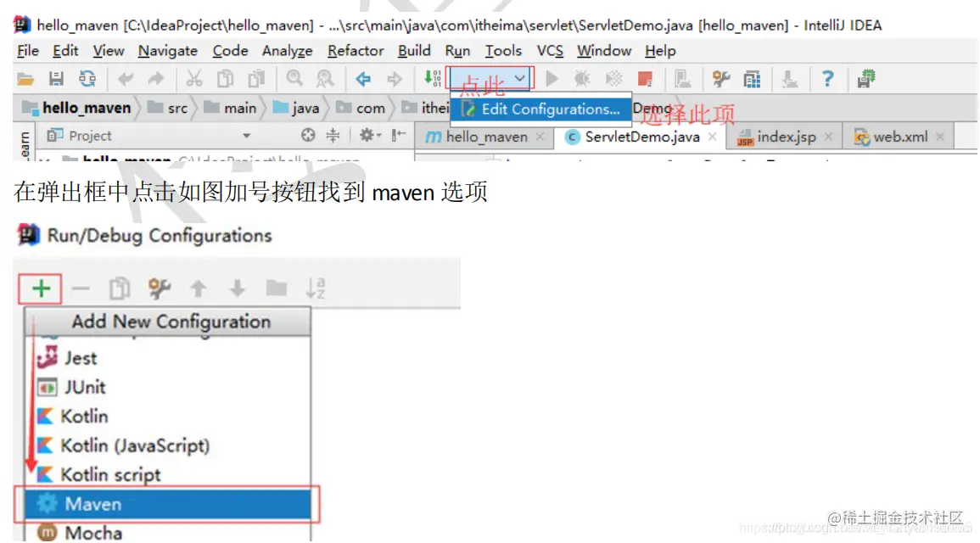Click the Forward navigation arrow
980x543 pixels.
395,79
